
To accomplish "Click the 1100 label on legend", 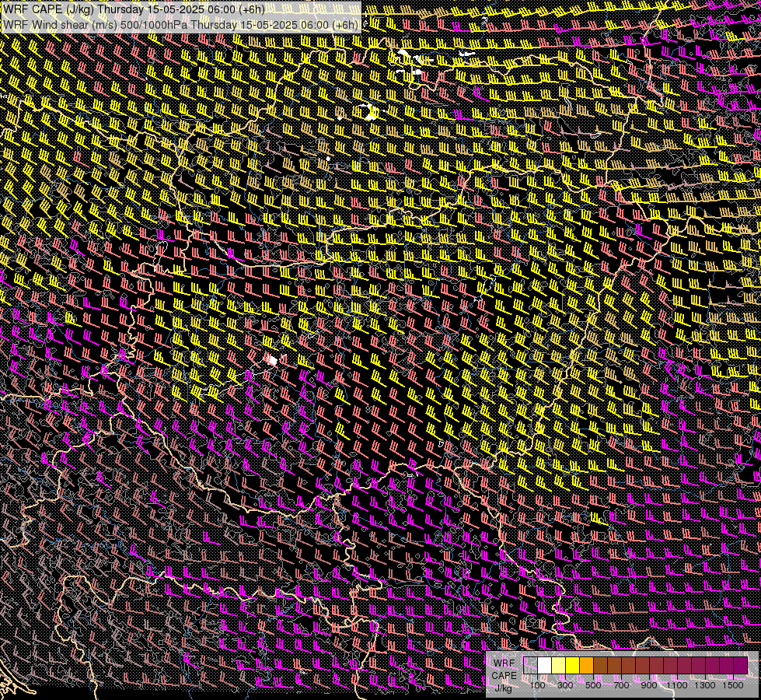I will point(677,685).
